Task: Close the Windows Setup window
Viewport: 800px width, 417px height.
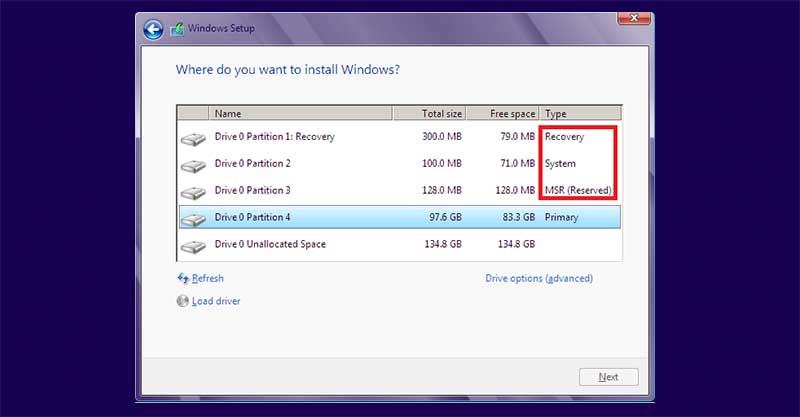Action: 634,18
